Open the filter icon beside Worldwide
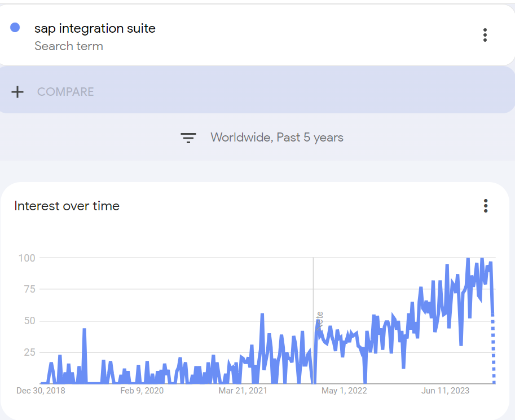This screenshot has height=420, width=515. (x=188, y=138)
